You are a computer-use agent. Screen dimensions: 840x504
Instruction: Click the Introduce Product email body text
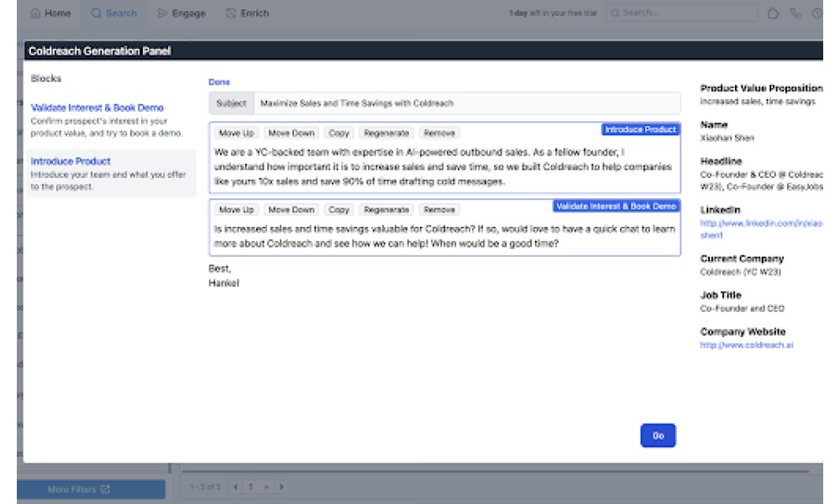point(443,166)
